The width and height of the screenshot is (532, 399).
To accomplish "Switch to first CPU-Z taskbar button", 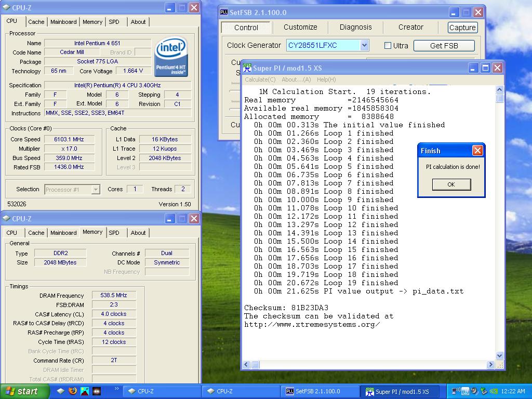I will [x=161, y=392].
